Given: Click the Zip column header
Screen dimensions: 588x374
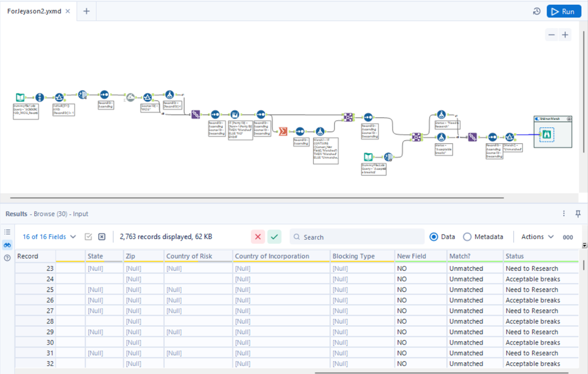Looking at the screenshot, I should [144, 256].
